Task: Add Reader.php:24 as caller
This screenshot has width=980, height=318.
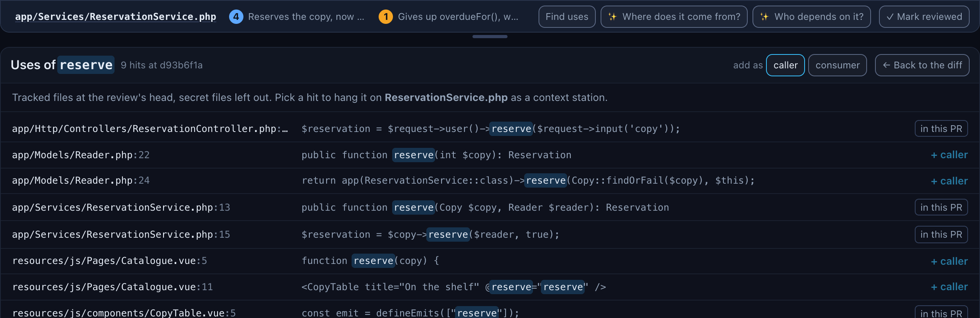Action: click(949, 181)
